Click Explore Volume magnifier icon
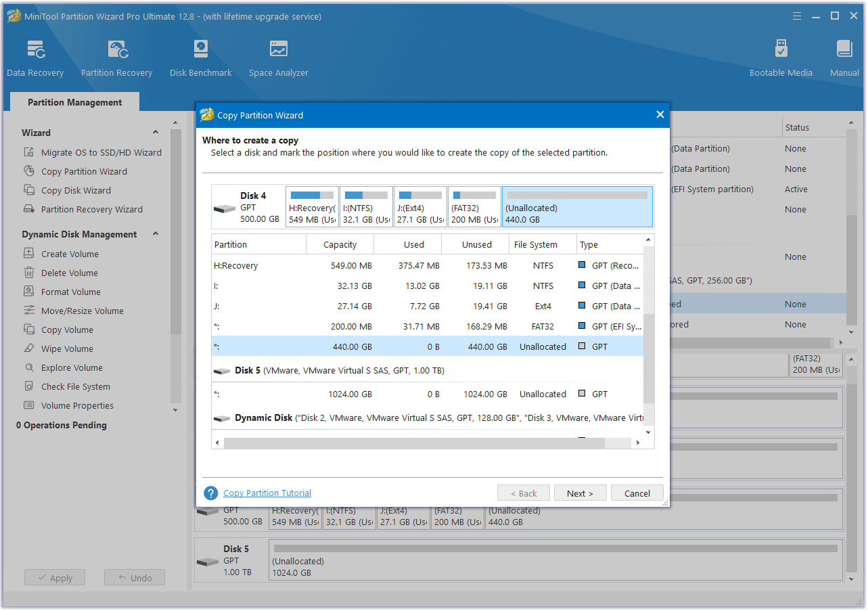The height and width of the screenshot is (611, 868). point(29,367)
